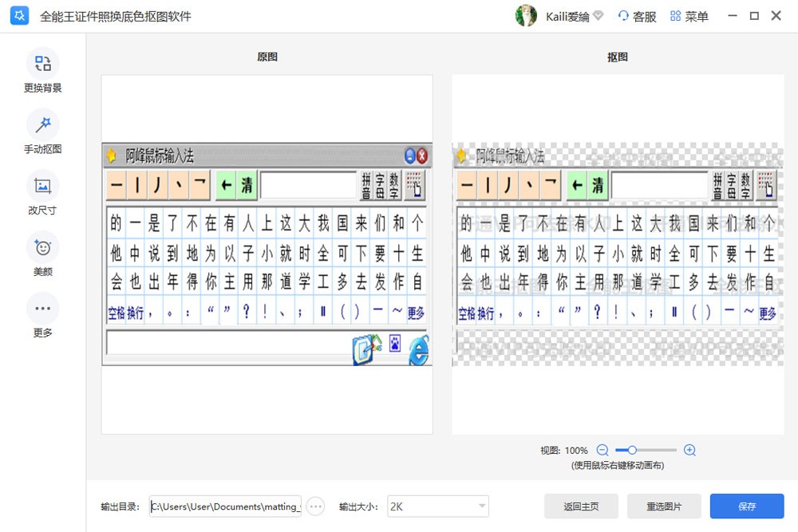Screen dimensions: 798x532
Task: Browse output folder with the ellipsis button
Action: pyautogui.click(x=316, y=506)
